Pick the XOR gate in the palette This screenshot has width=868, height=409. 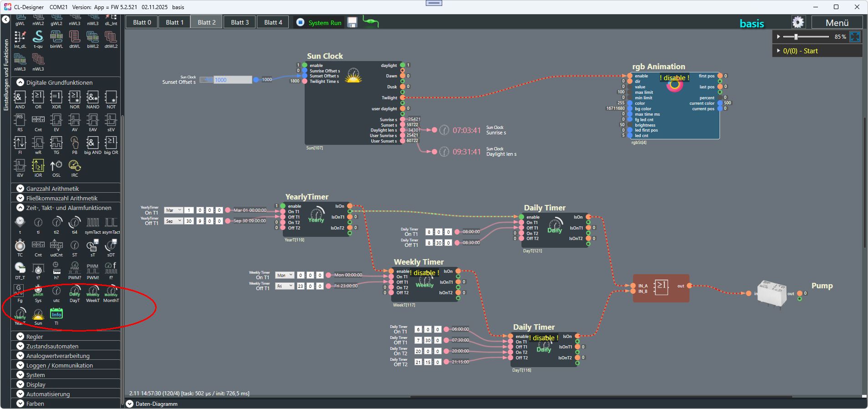pyautogui.click(x=56, y=97)
